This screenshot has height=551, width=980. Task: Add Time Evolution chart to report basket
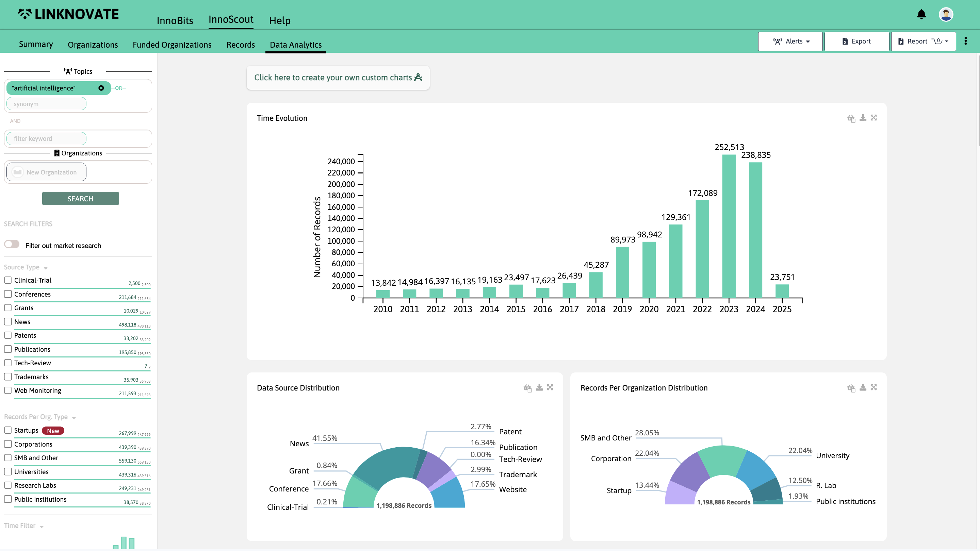tap(851, 118)
